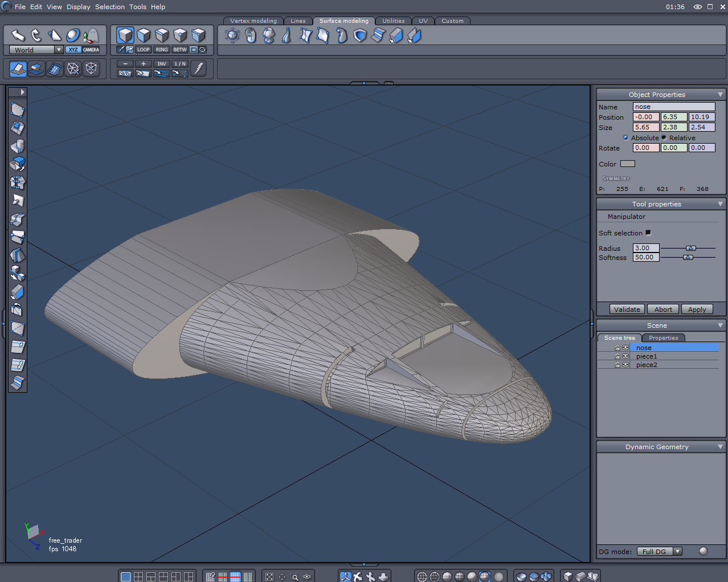This screenshot has height=582, width=728.
Task: Switch to Utilities tab
Action: (394, 21)
